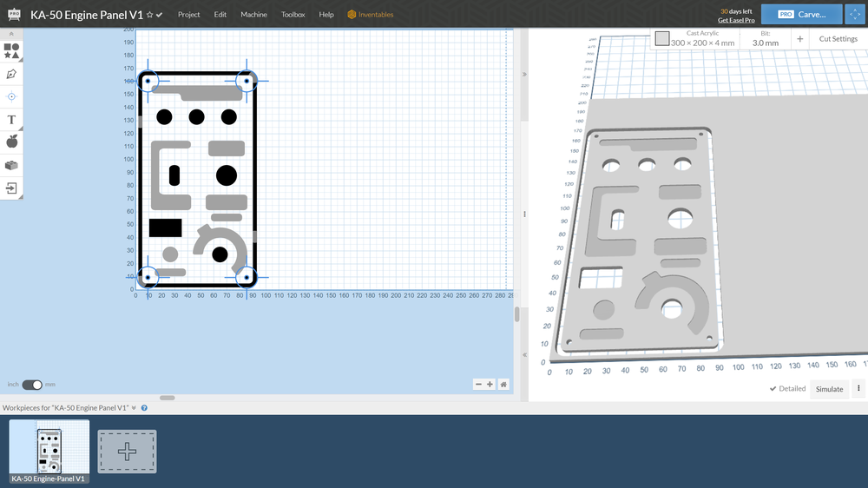Open the Toolbox menu
Screen dimensions: 868x488
293,15
